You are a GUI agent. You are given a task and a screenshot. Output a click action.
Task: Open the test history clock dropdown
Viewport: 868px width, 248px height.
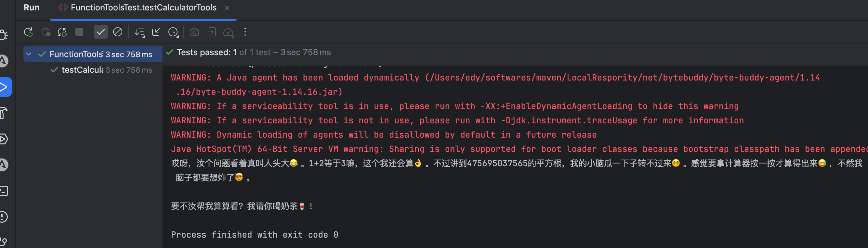(173, 32)
